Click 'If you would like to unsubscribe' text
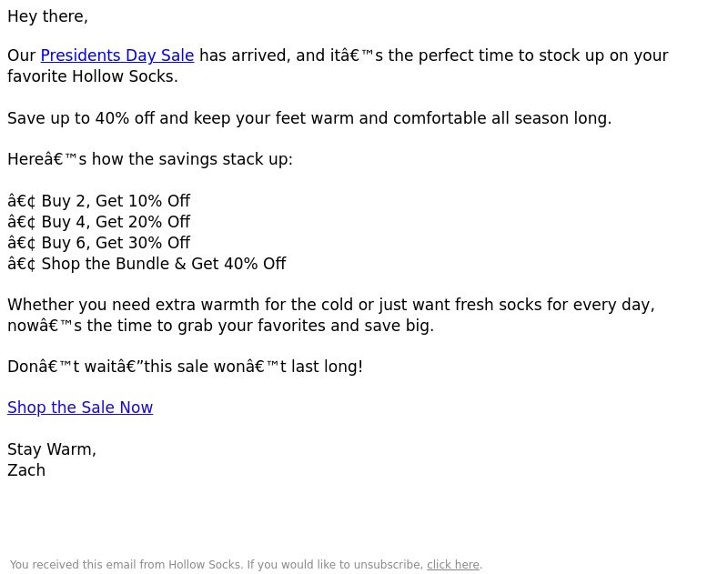The width and height of the screenshot is (728, 574). pos(335,565)
